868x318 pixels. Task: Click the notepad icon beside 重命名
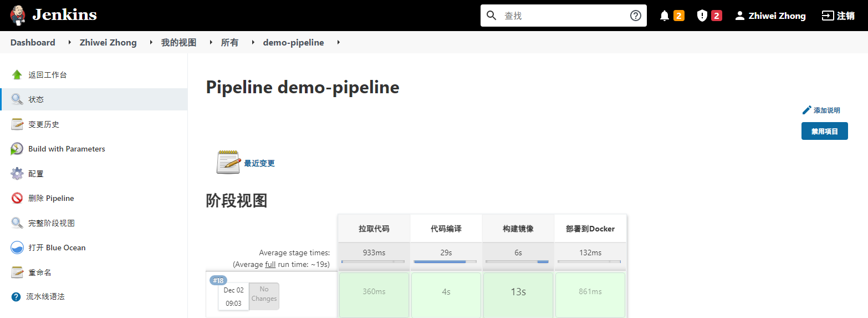coord(17,272)
